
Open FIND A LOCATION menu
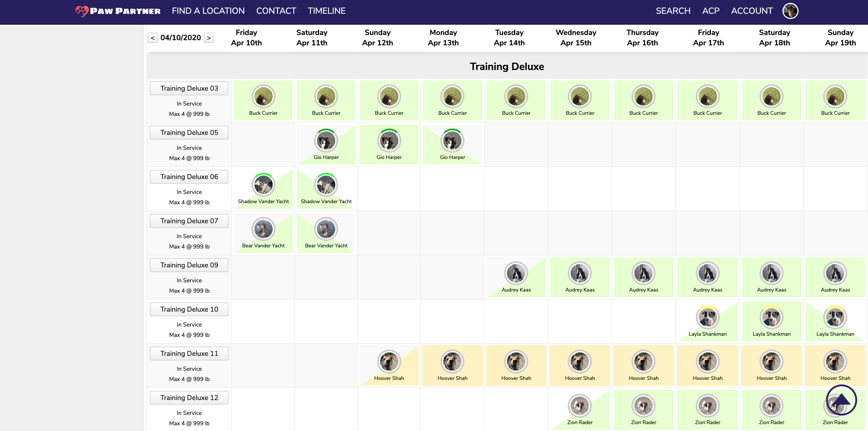point(208,11)
